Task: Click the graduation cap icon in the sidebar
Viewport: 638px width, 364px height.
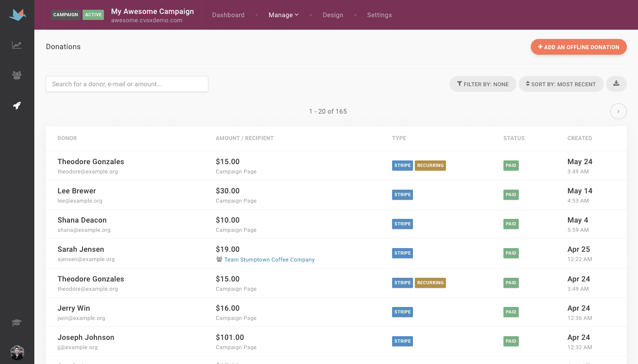Action: click(x=17, y=322)
